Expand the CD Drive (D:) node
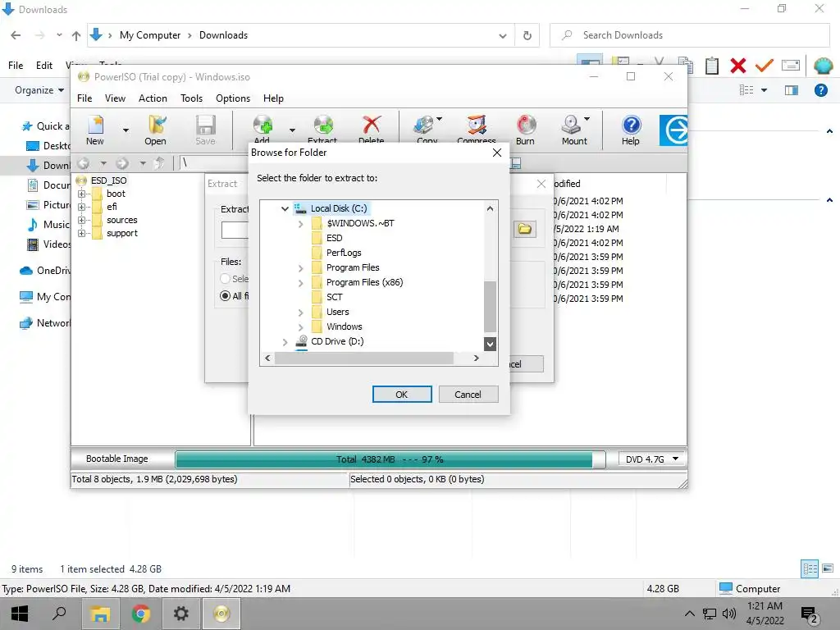Viewport: 840px width, 630px height. tap(285, 342)
